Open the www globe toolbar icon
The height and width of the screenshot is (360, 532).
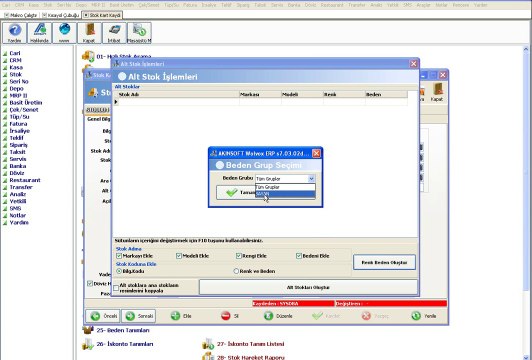point(64,33)
